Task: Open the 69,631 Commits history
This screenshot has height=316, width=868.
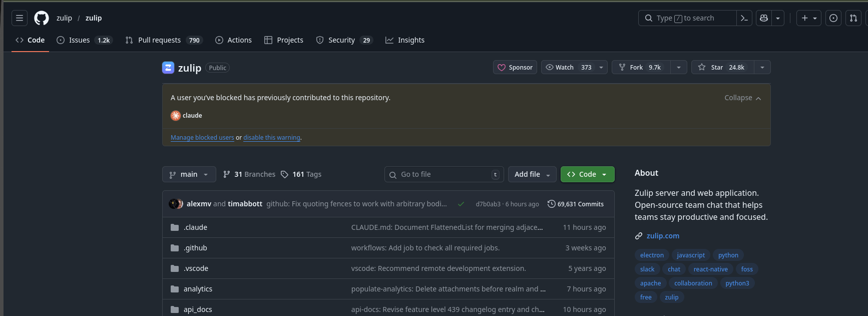Action: pyautogui.click(x=576, y=204)
